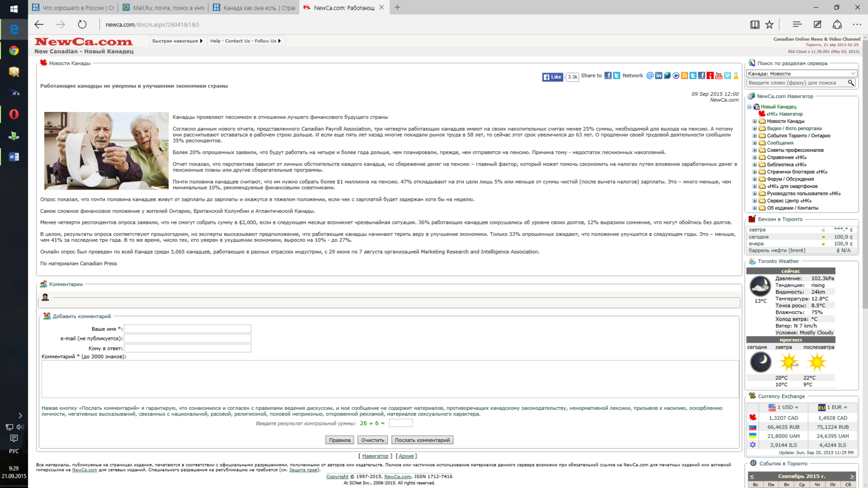The height and width of the screenshot is (488, 868).
Task: Open the Канада: Новости search section dropdown
Action: pyautogui.click(x=802, y=73)
